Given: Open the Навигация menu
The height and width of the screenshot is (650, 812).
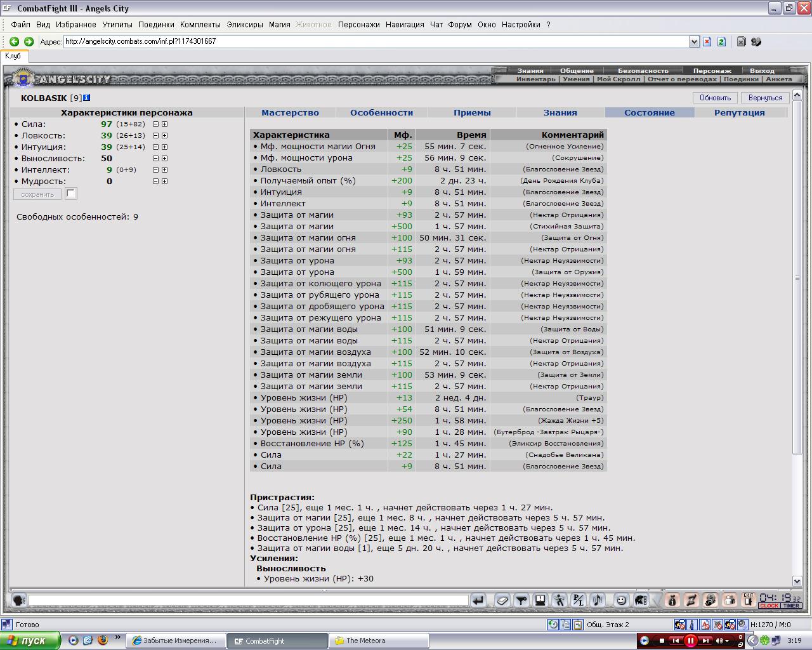Looking at the screenshot, I should pyautogui.click(x=405, y=25).
